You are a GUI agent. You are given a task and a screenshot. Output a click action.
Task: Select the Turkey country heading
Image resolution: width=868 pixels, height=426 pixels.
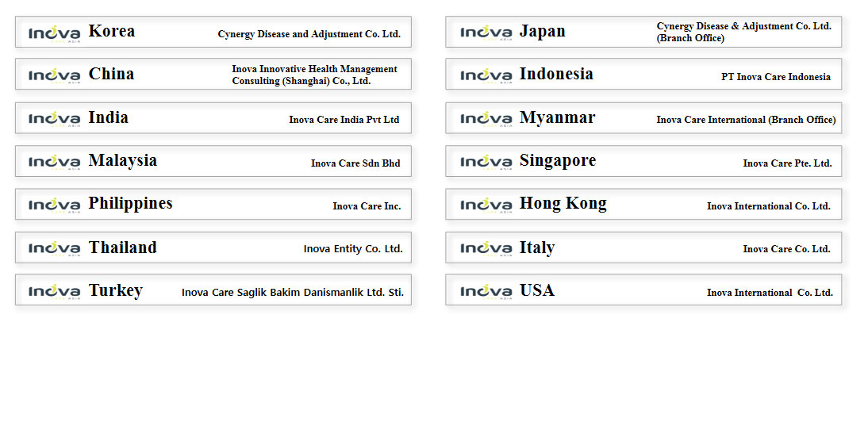(x=116, y=291)
